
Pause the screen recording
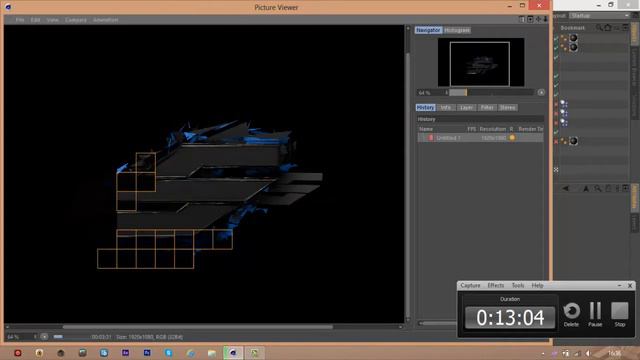pyautogui.click(x=595, y=314)
